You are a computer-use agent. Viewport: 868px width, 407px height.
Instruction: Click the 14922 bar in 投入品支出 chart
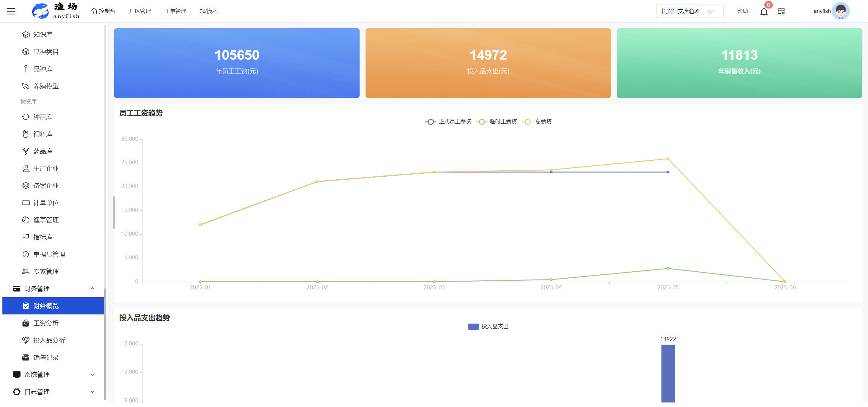668,373
